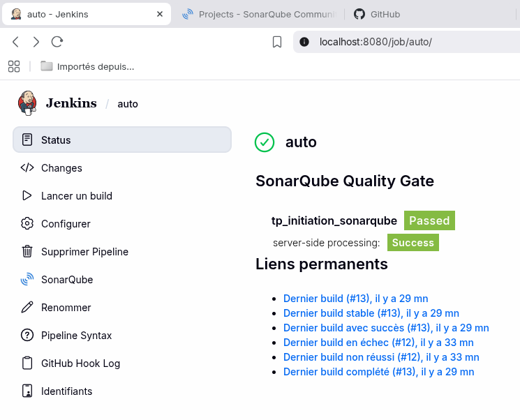Close the auto - Jenkins tab
The image size is (520, 420).
coord(160,14)
